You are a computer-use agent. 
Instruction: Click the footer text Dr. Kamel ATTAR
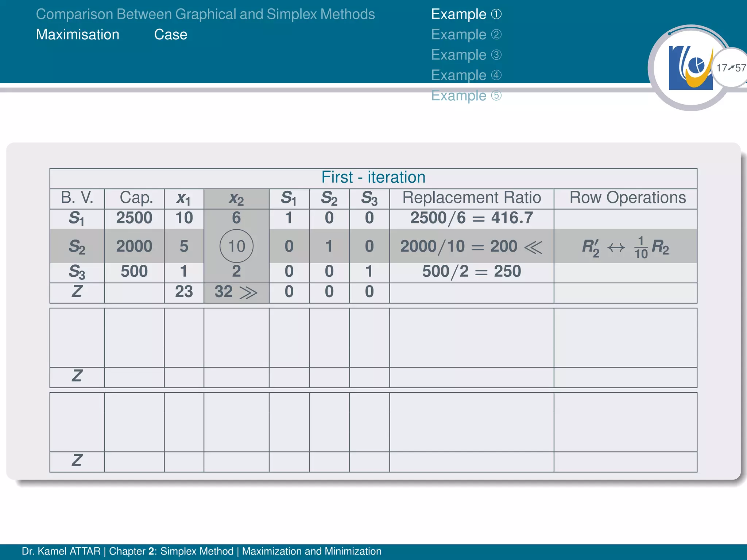(61, 551)
